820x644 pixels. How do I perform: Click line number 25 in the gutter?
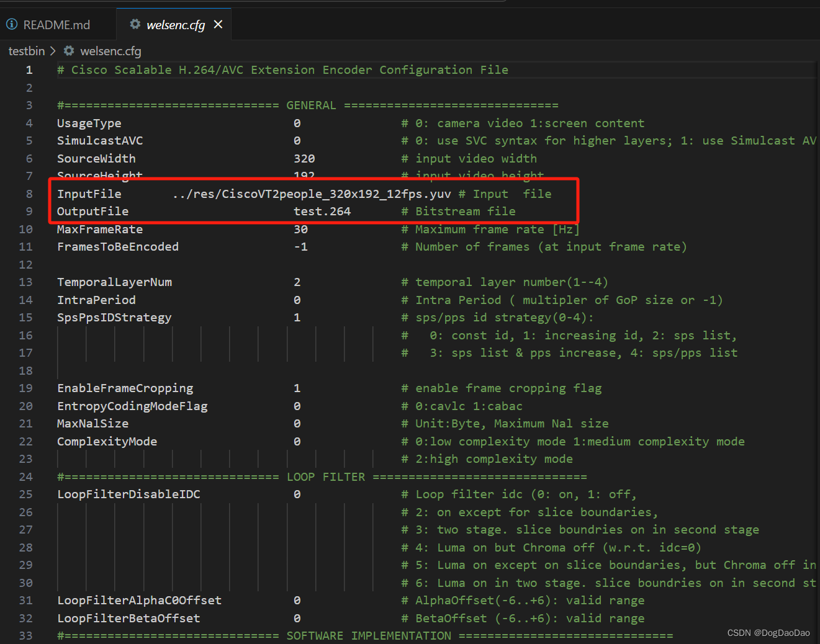click(25, 494)
